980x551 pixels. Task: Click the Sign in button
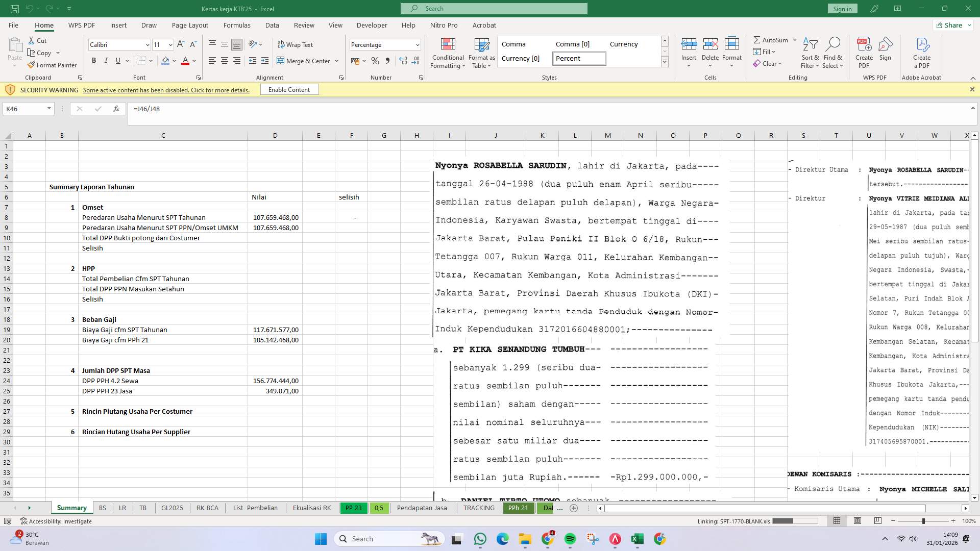pos(842,8)
